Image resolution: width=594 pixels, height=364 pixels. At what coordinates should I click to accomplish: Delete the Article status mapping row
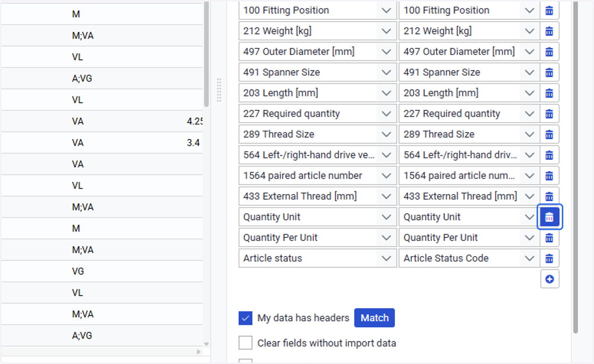[x=549, y=258]
